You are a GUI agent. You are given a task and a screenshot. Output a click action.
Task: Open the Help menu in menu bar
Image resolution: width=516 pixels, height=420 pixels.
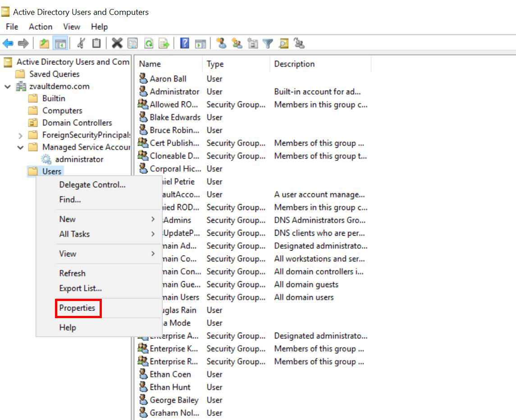[100, 27]
